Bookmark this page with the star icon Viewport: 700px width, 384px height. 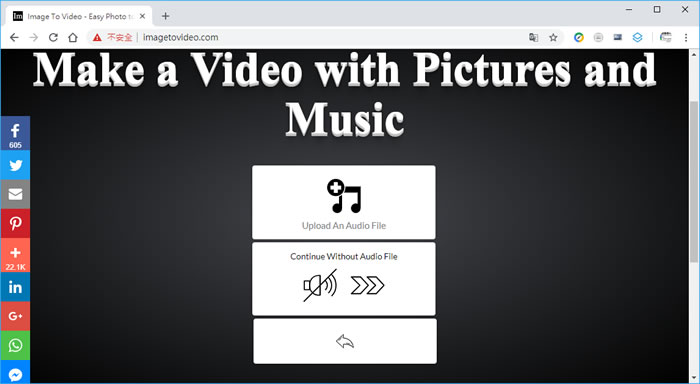tap(553, 38)
